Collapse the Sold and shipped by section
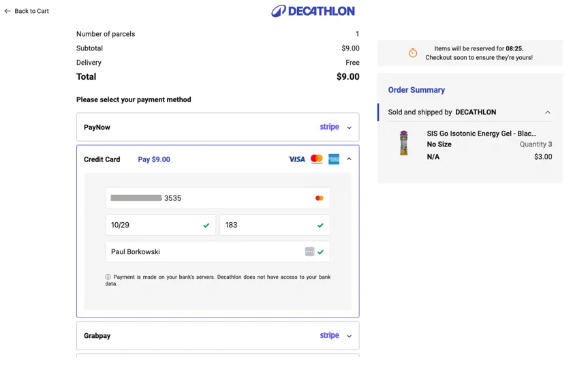 [547, 112]
